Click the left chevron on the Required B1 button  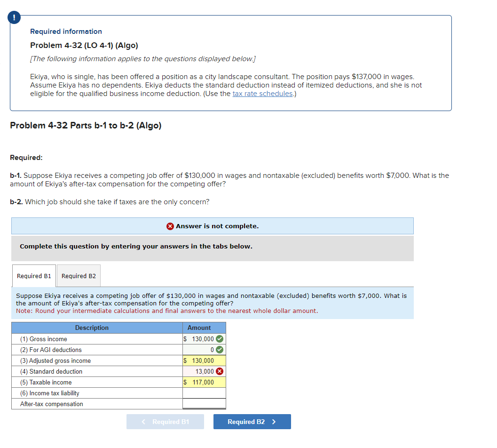143,422
